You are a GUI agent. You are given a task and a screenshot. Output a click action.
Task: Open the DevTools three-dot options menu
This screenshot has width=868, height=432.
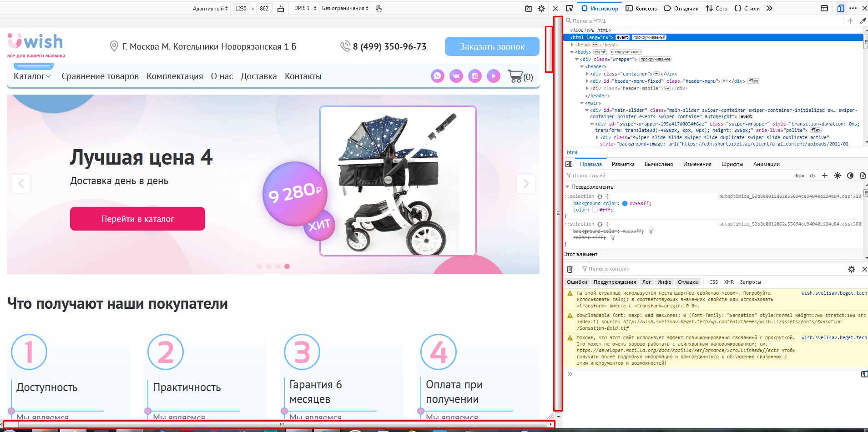tap(853, 8)
